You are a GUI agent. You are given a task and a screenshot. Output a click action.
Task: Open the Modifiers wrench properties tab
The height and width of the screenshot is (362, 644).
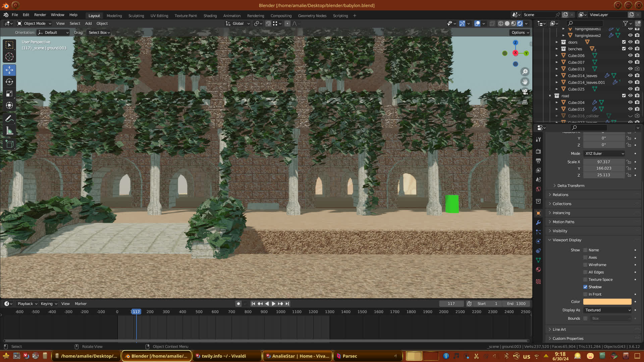[538, 223]
